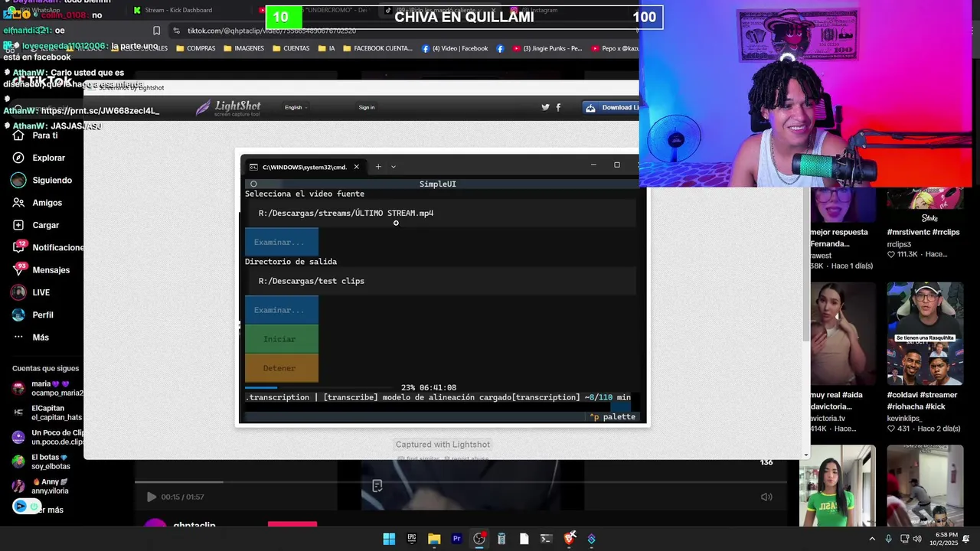This screenshot has height=551, width=980.
Task: Open Adobe Premiere Pro in taskbar
Action: point(456,539)
